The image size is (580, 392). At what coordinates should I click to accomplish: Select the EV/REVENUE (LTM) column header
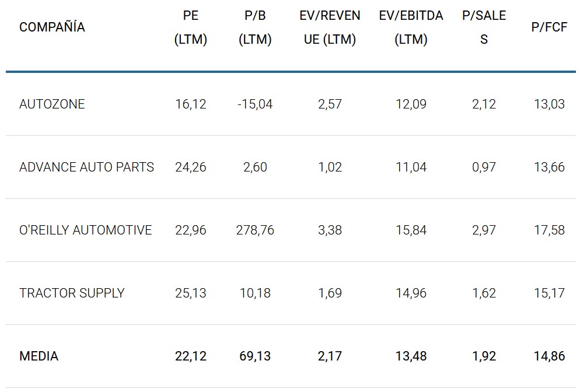tap(330, 28)
